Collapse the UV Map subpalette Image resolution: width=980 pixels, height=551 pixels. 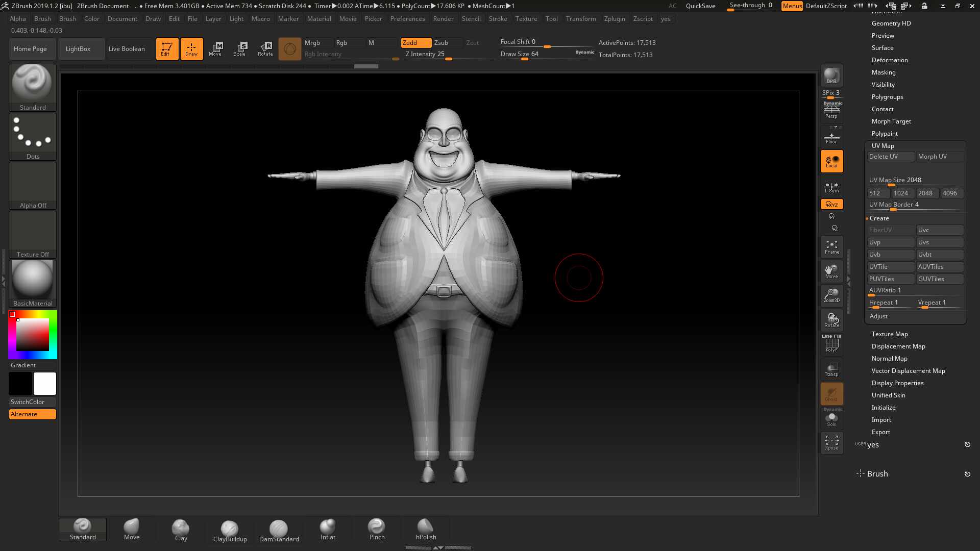(883, 146)
